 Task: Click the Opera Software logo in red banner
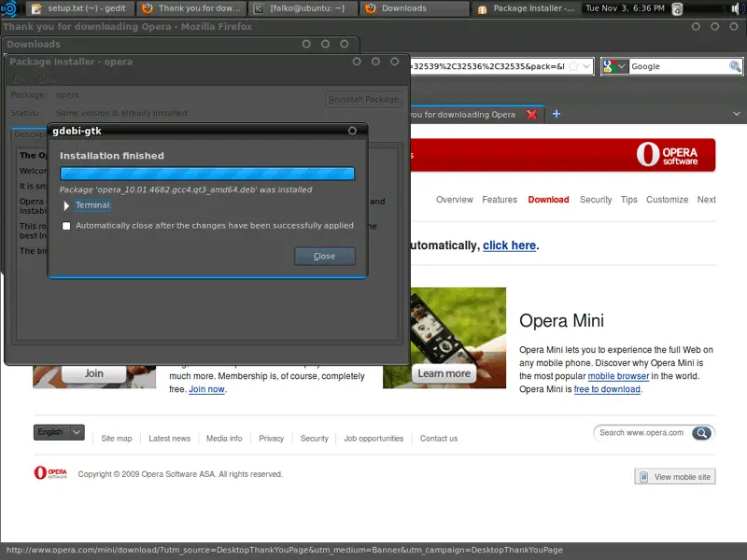667,155
